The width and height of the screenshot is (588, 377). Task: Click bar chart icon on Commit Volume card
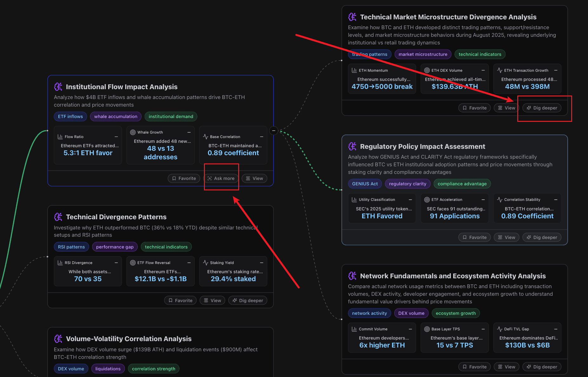coord(354,329)
